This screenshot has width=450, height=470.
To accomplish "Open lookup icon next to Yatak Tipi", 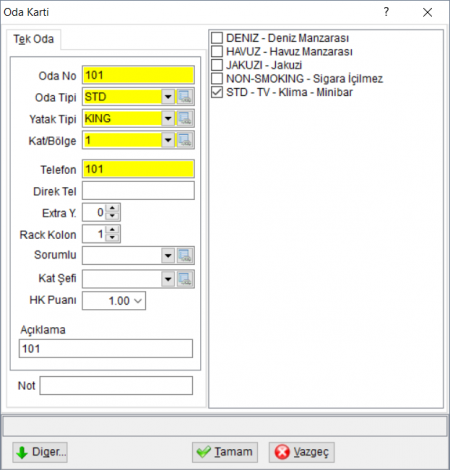I will point(184,119).
